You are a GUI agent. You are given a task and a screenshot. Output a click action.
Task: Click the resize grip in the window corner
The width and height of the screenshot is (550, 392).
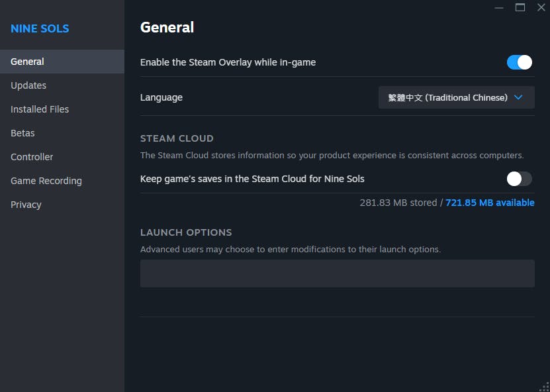point(545,387)
